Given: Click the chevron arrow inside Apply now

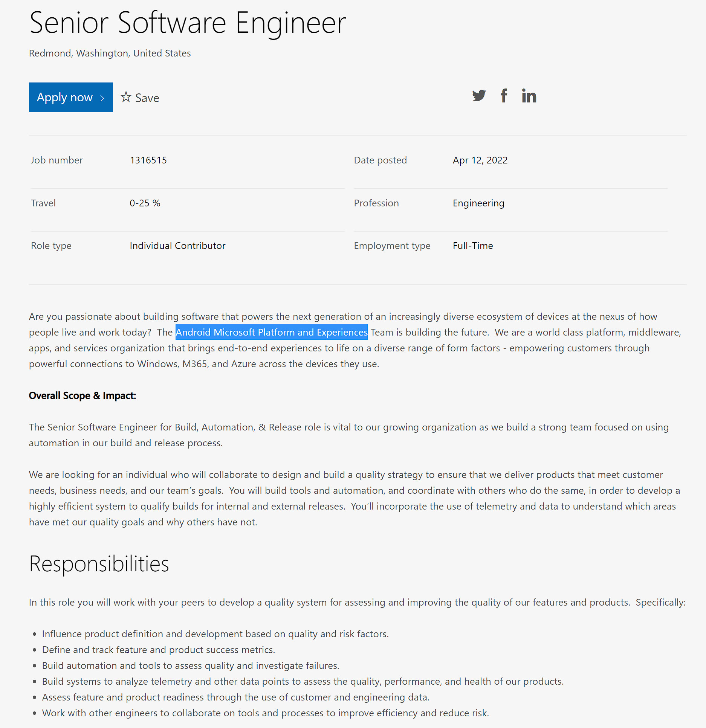Looking at the screenshot, I should 102,98.
